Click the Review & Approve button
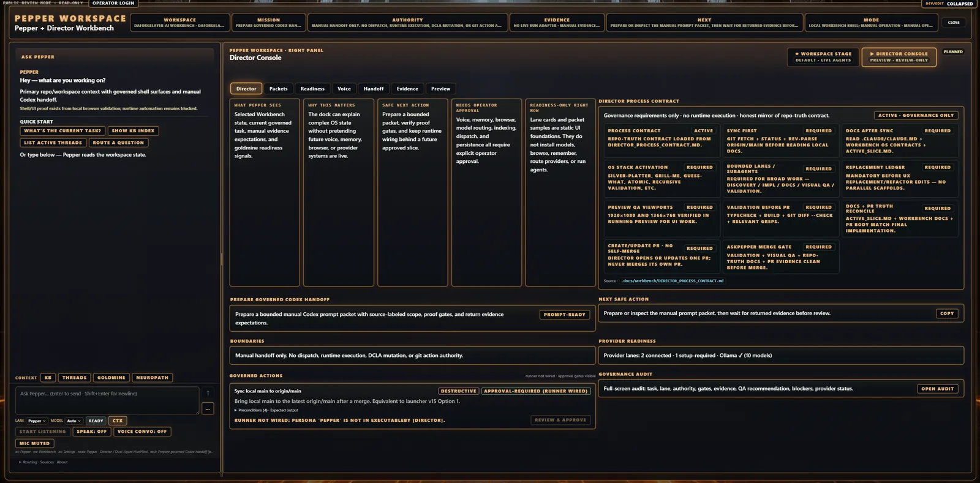Screen dimensions: 980x483 [x=560, y=420]
